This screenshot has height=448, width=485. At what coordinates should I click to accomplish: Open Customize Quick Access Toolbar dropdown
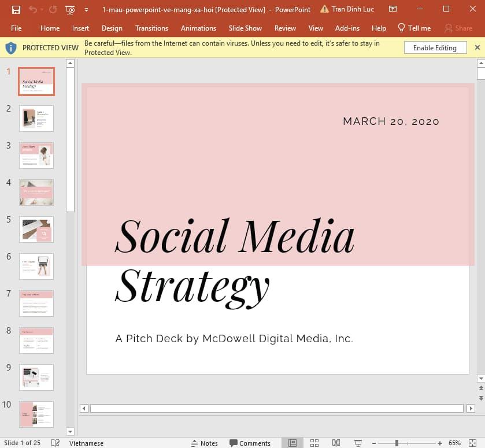[x=87, y=10]
